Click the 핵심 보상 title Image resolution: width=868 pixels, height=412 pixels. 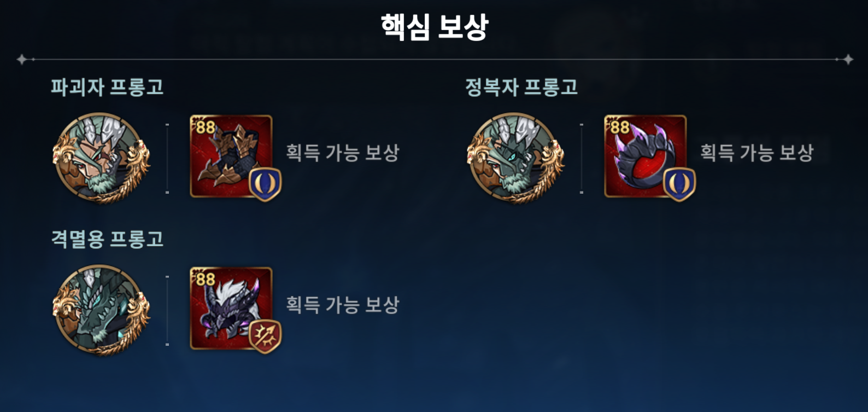pyautogui.click(x=434, y=27)
